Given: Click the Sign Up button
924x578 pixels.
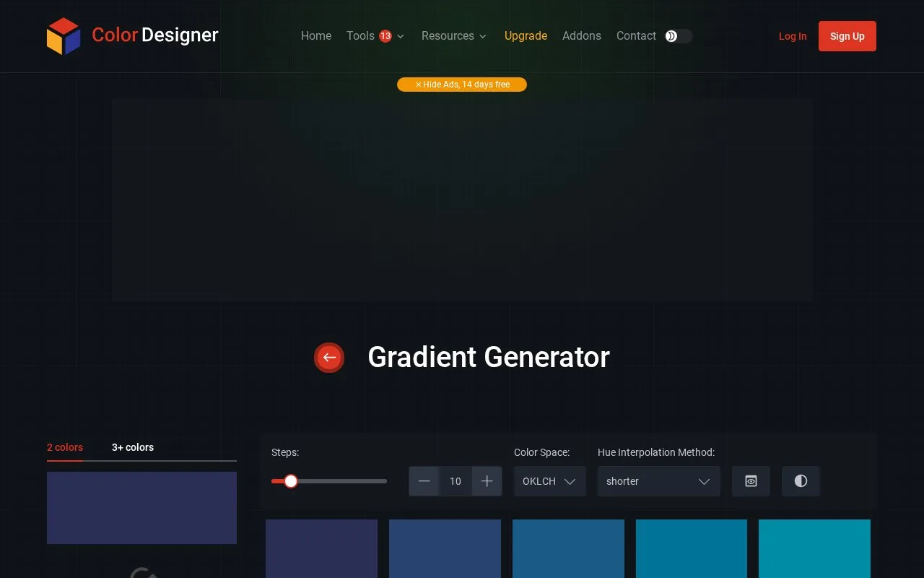Looking at the screenshot, I should [847, 36].
